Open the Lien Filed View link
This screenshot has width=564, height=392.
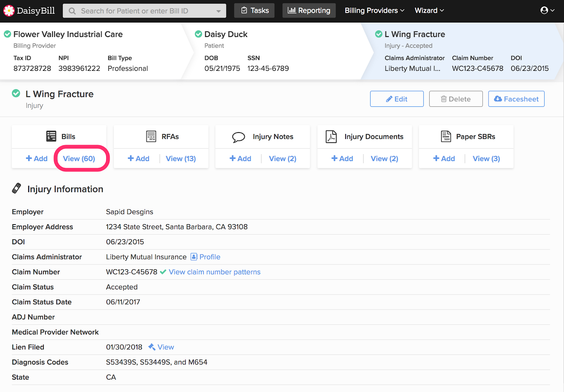tap(166, 347)
